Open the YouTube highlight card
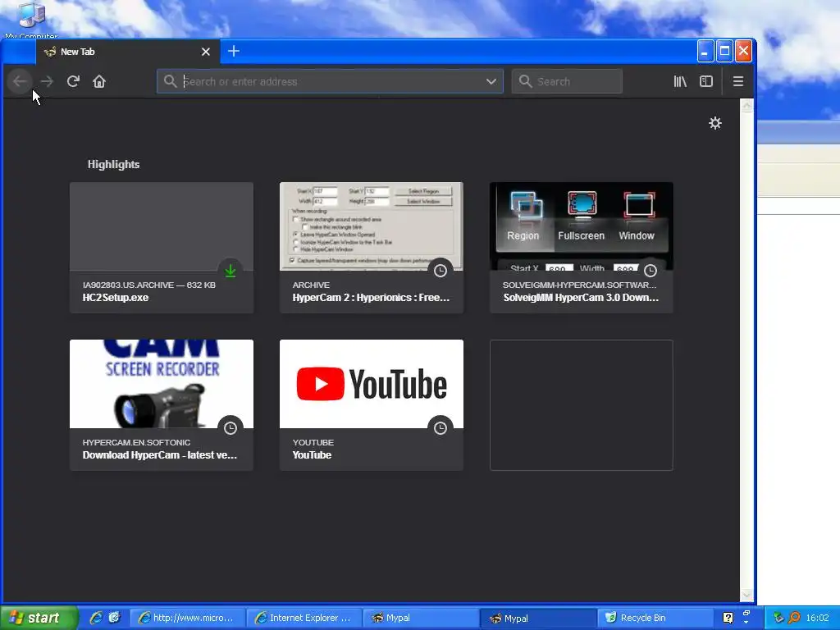 (372, 405)
